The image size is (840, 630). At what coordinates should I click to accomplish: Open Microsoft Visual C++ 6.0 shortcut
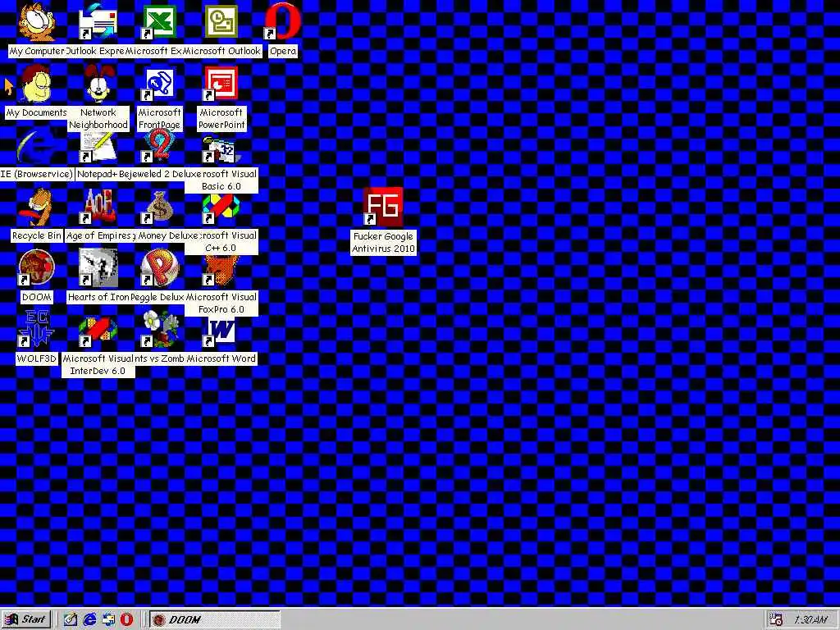pos(221,209)
